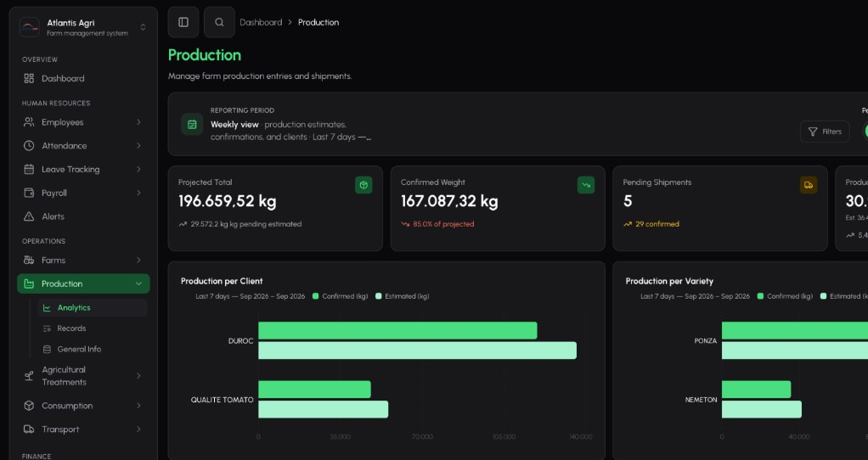
Task: Click the Agricultural Treatments sprout icon
Action: [29, 376]
